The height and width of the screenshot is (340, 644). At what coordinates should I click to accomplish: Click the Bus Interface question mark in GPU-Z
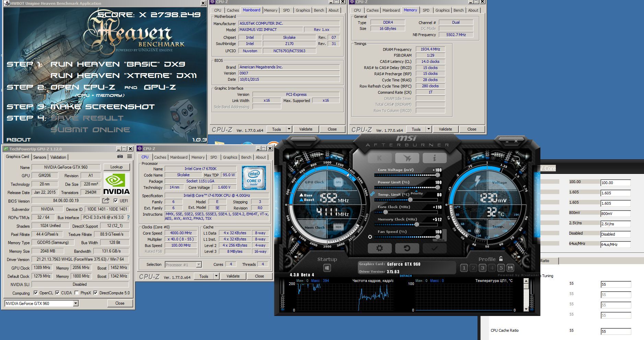(x=128, y=217)
